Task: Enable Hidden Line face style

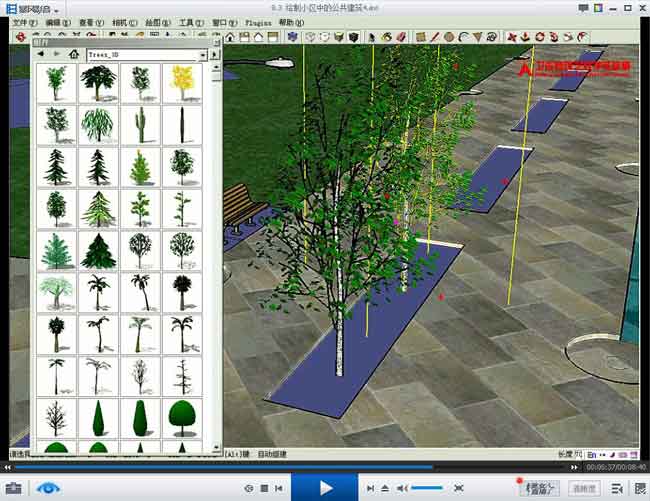Action: pos(325,37)
